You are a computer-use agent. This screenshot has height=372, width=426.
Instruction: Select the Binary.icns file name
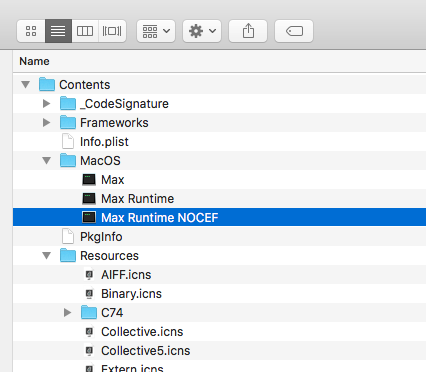click(x=131, y=294)
